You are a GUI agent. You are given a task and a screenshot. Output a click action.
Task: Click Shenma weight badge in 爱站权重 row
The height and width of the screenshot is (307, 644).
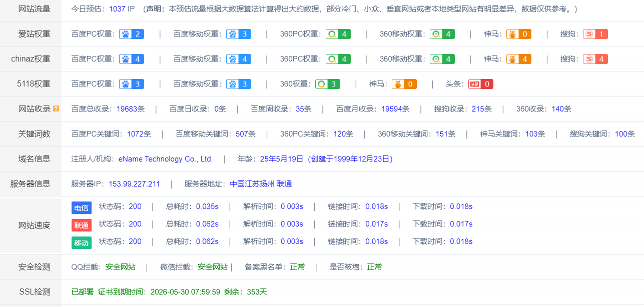coord(519,34)
